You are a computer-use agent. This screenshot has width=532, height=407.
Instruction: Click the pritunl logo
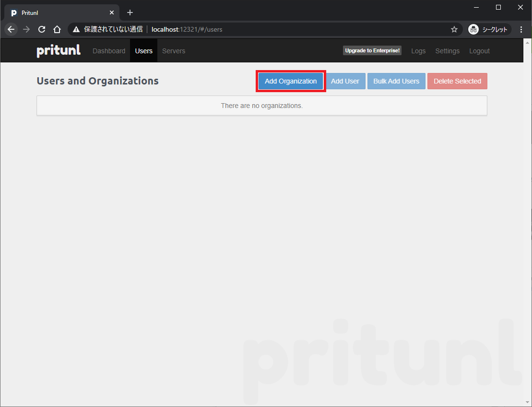coord(59,50)
